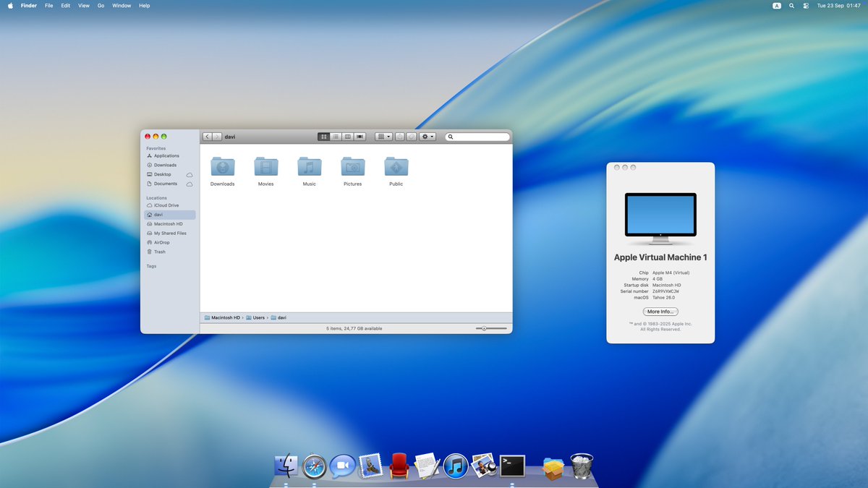Open the Edit menu
This screenshot has height=488, width=868.
coord(66,5)
